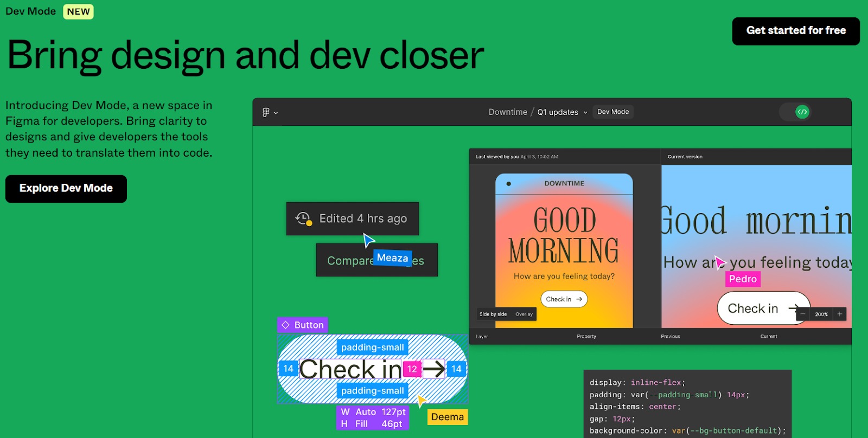Select the Bring design and dev closer headline
Screen dimensions: 868x438
pyautogui.click(x=245, y=55)
